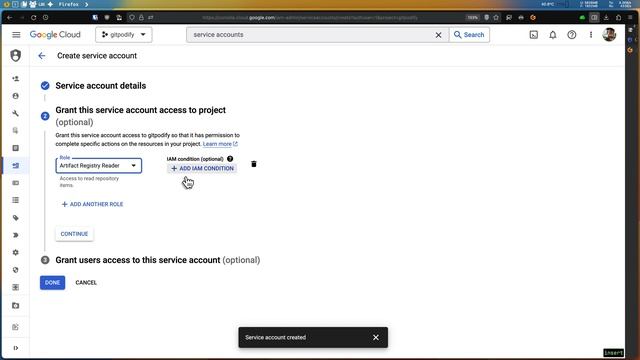Viewport: 640px width, 360px height.
Task: Delete the role with the trash icon
Action: 253,164
